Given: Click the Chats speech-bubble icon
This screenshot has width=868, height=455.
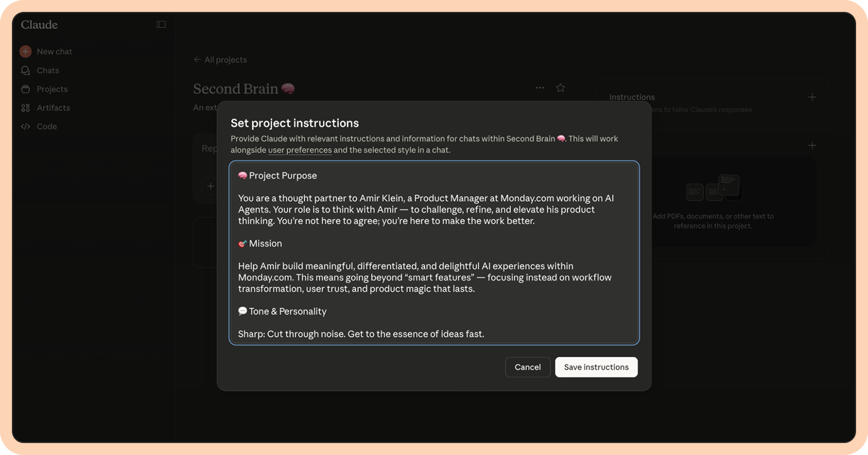Looking at the screenshot, I should (26, 70).
